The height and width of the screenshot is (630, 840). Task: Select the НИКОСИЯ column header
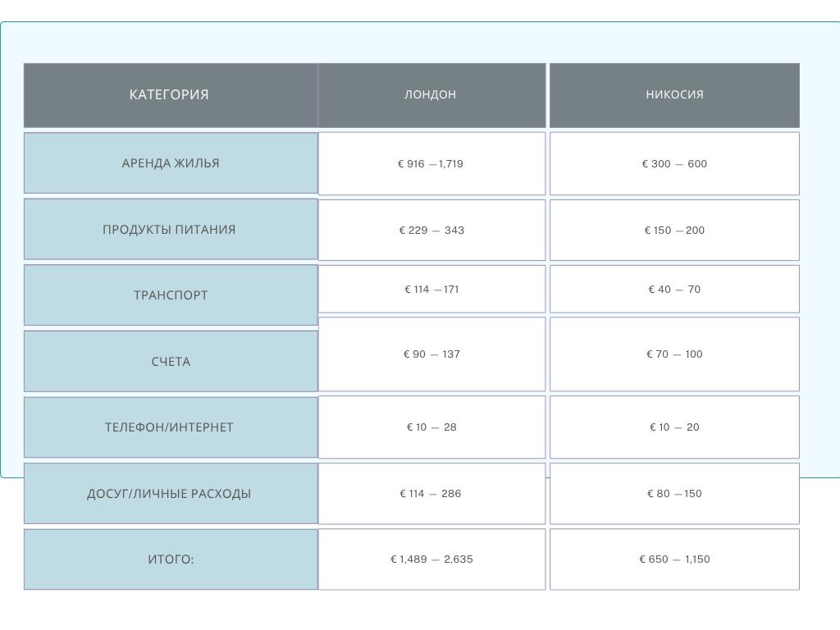coord(674,95)
